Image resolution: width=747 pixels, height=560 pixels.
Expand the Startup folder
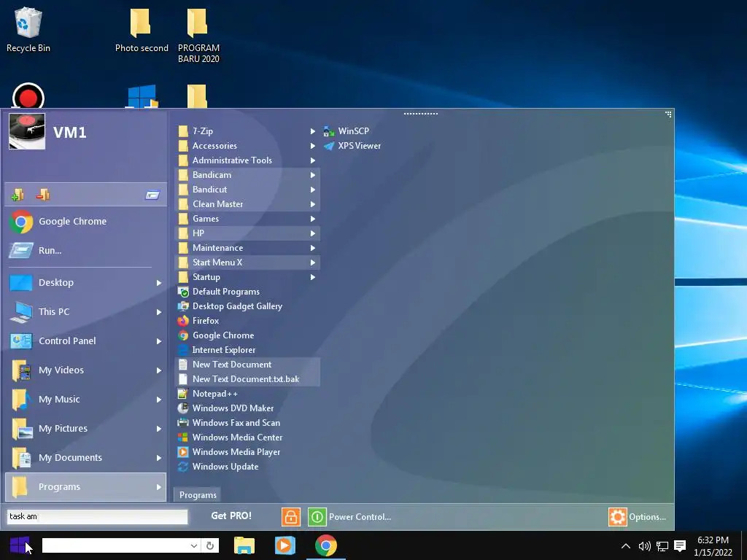(x=248, y=277)
